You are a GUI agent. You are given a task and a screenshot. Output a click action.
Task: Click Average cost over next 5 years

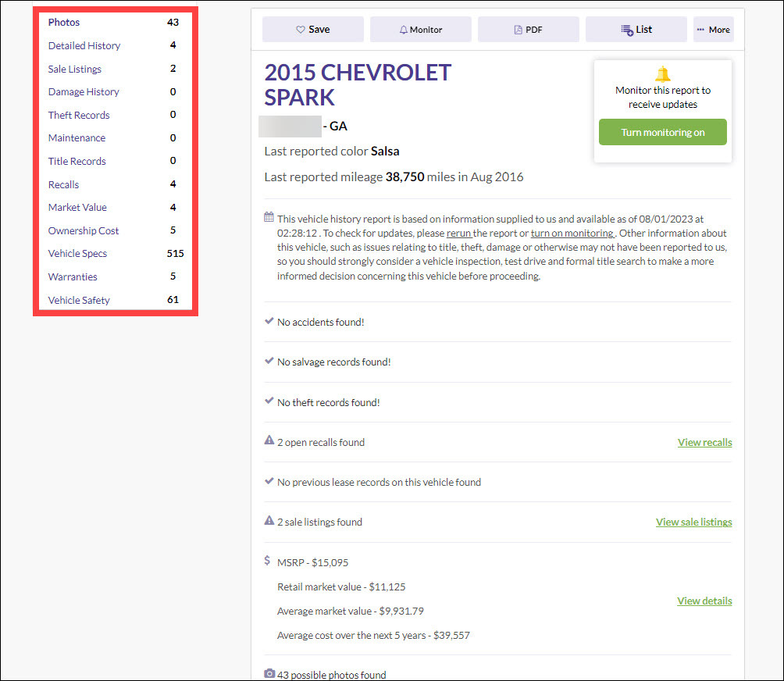point(373,635)
